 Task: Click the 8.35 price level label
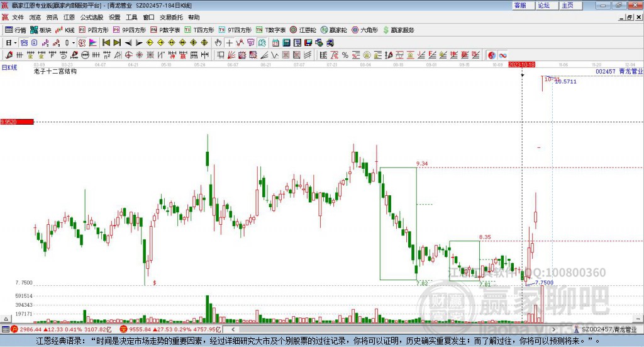(485, 237)
